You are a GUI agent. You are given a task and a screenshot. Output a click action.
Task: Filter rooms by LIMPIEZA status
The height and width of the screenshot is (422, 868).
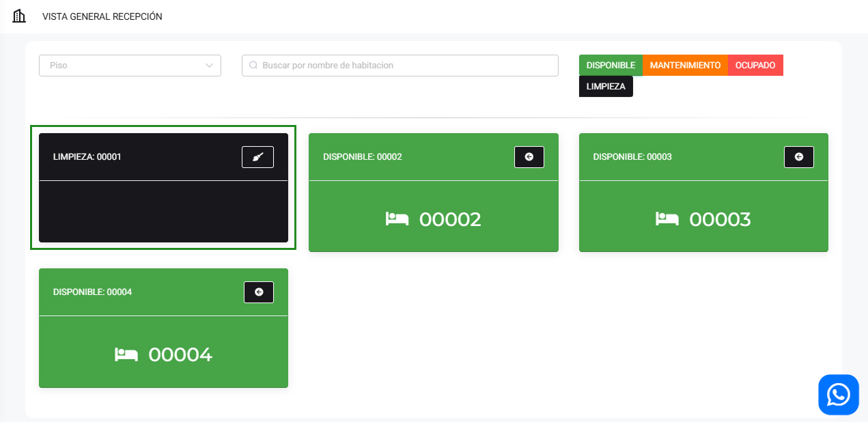[606, 87]
